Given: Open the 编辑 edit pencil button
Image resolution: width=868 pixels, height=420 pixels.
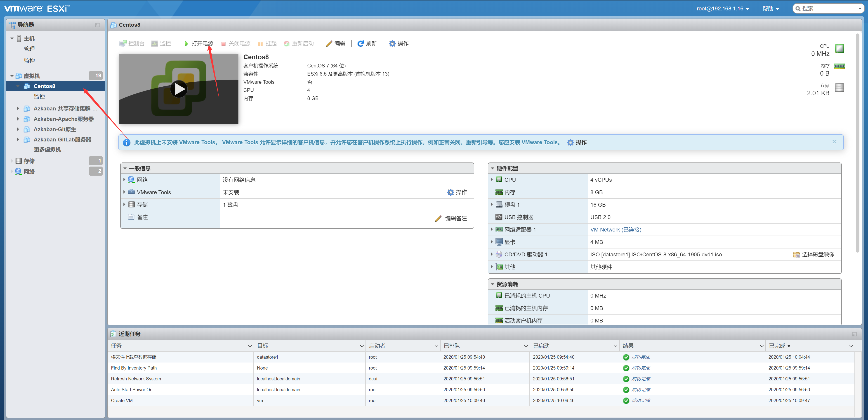Looking at the screenshot, I should pos(336,43).
